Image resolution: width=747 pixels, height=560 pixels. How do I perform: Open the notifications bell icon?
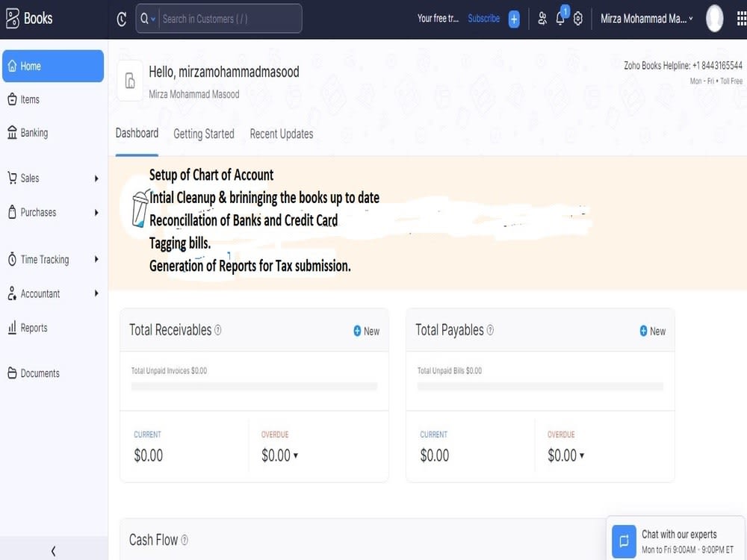pos(561,19)
